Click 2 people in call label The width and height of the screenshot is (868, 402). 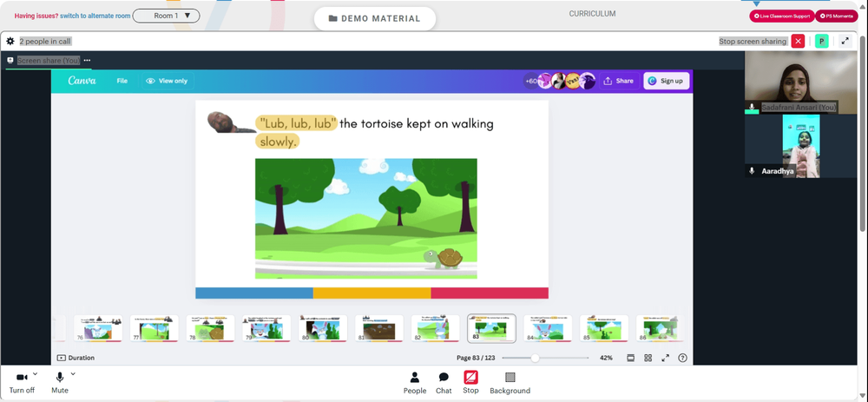(x=45, y=41)
